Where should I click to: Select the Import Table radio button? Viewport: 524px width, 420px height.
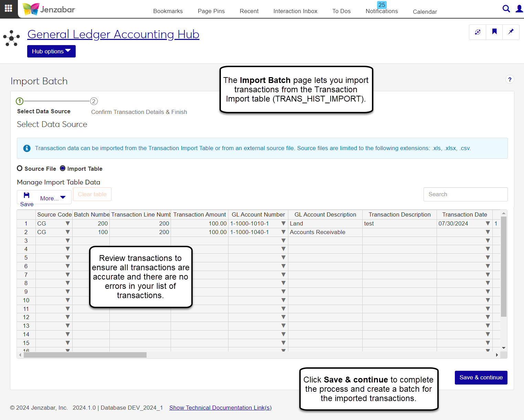[x=63, y=168]
